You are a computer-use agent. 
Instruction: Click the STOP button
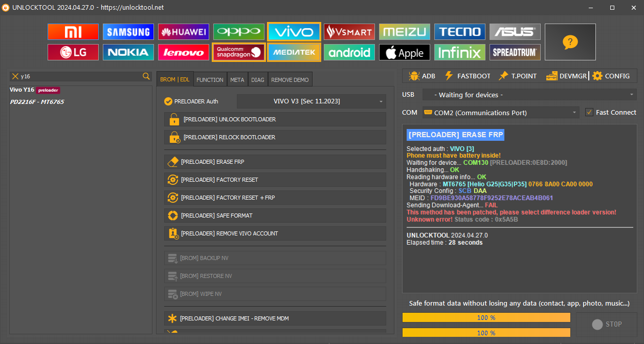[607, 324]
